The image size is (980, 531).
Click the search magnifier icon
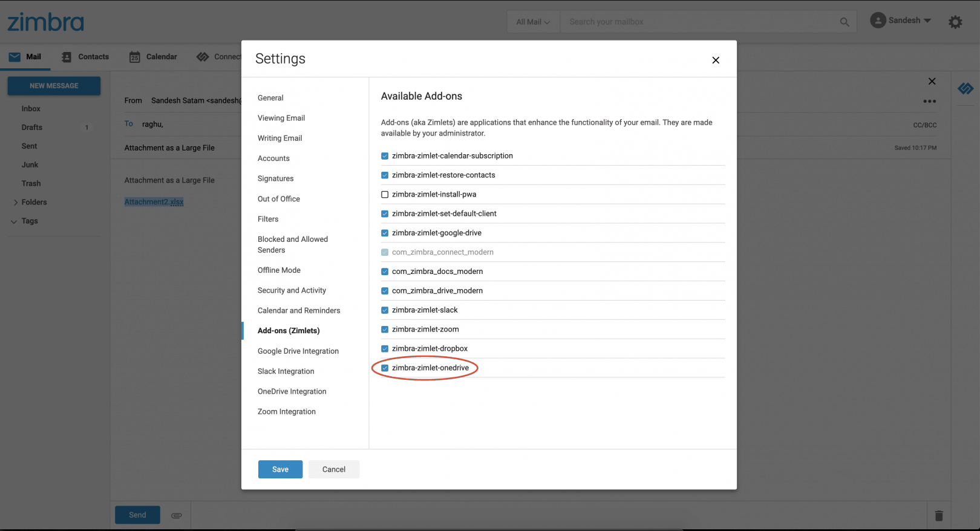click(844, 22)
